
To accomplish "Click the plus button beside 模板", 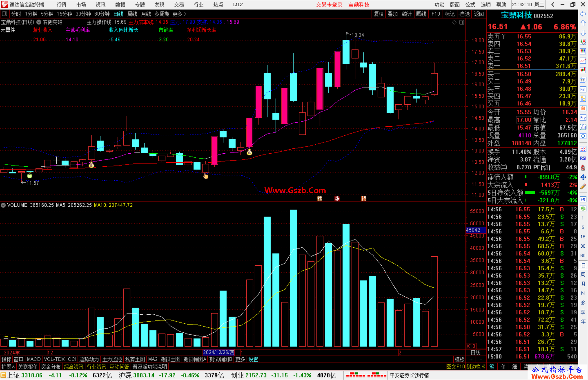I will point(471,360).
